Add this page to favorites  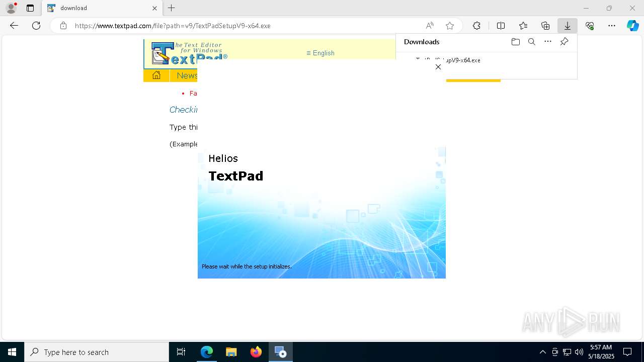tap(450, 26)
